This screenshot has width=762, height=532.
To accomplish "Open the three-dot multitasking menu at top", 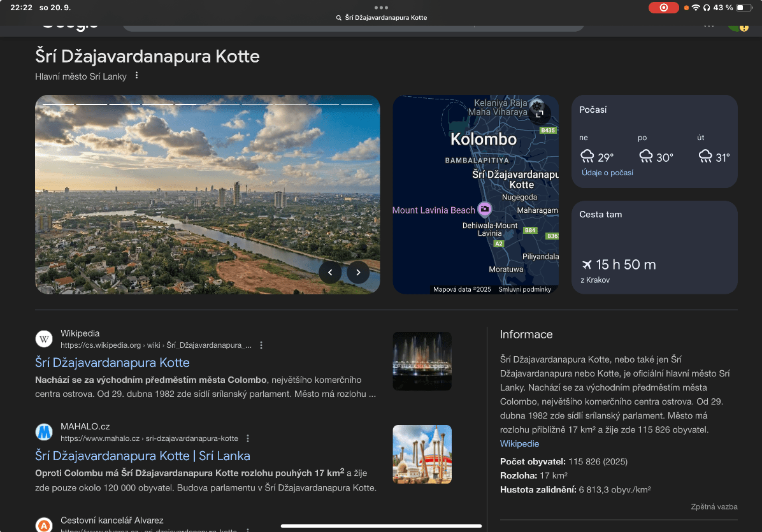I will coord(381,7).
